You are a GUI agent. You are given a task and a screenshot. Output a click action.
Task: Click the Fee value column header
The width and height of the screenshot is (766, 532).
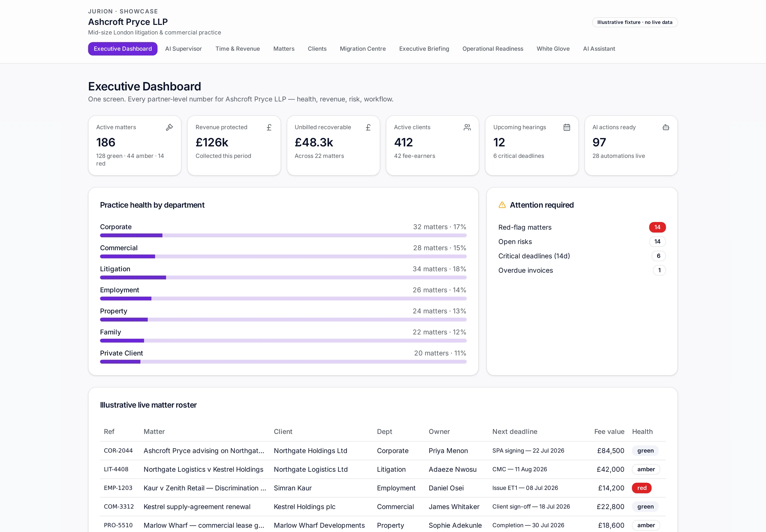tap(609, 432)
